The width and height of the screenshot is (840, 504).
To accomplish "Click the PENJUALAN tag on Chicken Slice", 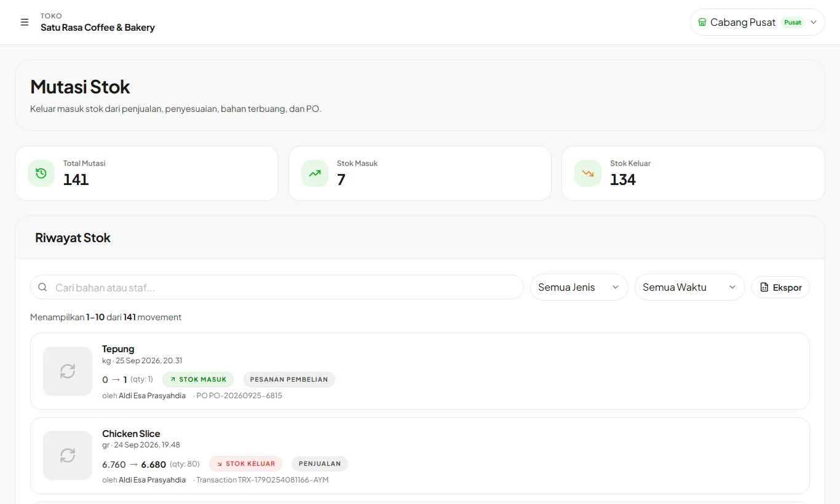I will [x=320, y=463].
